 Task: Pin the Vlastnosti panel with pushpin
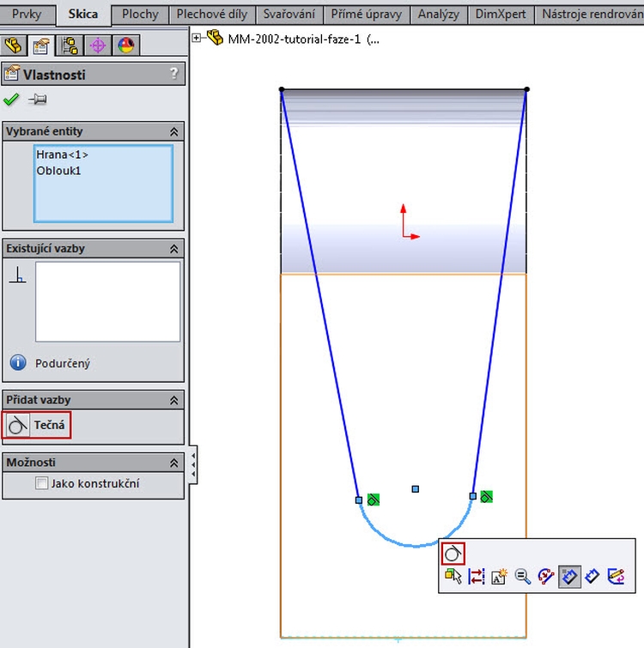pyautogui.click(x=38, y=100)
